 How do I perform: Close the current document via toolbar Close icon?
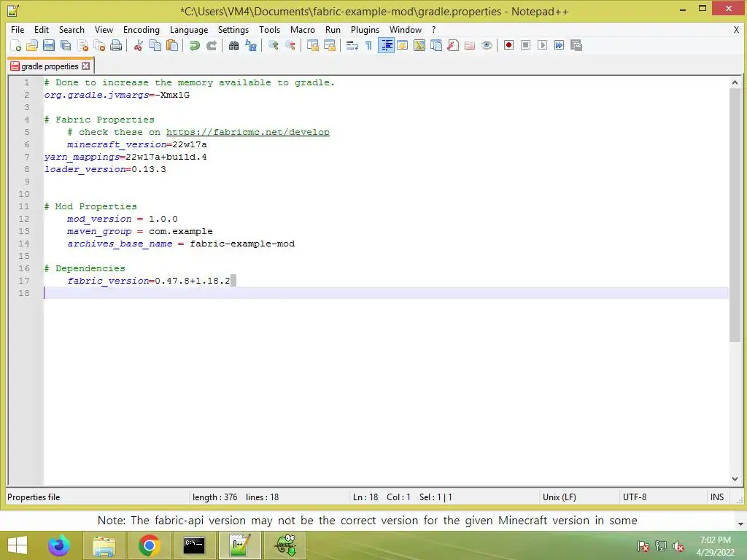click(x=82, y=45)
